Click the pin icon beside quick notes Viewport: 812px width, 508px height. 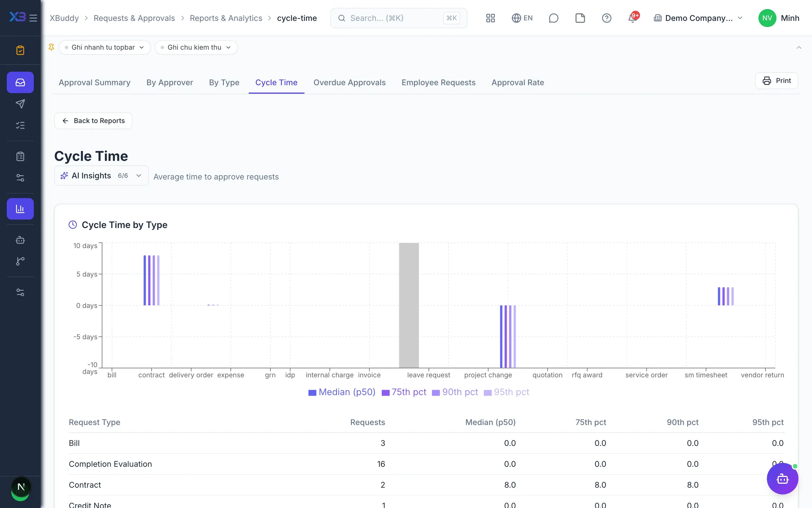(x=51, y=47)
